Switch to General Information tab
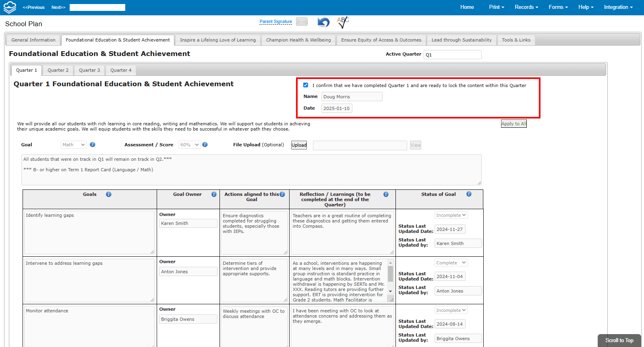Viewport: 644px width, 347px height. (x=33, y=40)
